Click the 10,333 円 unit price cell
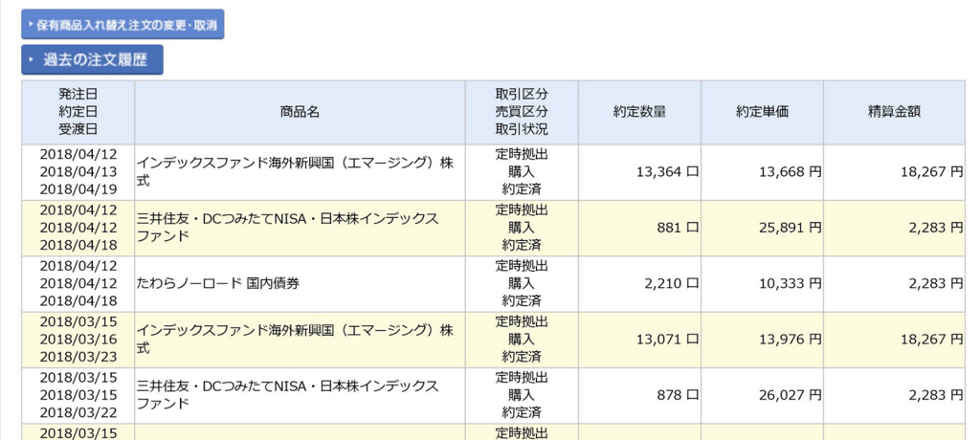 point(762,284)
